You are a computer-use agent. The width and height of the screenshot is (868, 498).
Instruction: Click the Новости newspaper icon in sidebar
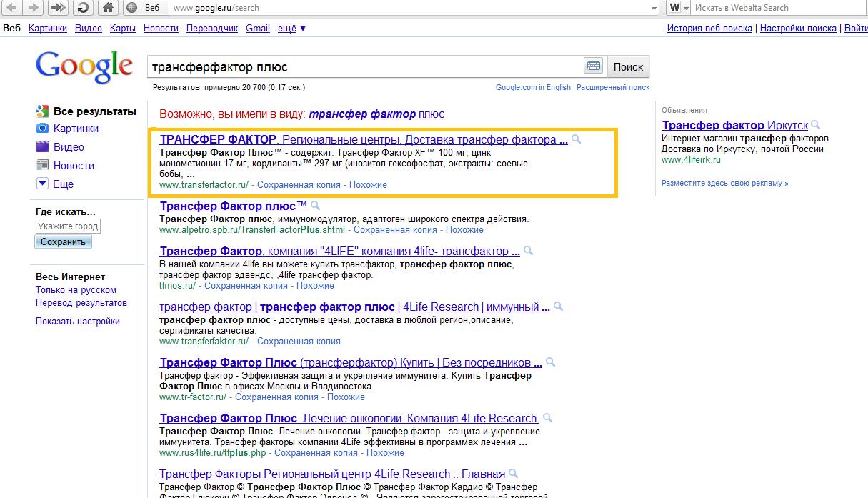(x=42, y=166)
